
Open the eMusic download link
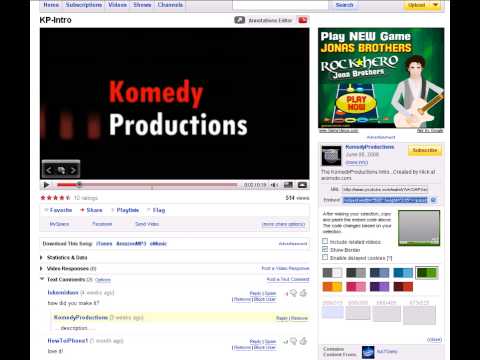click(x=158, y=244)
